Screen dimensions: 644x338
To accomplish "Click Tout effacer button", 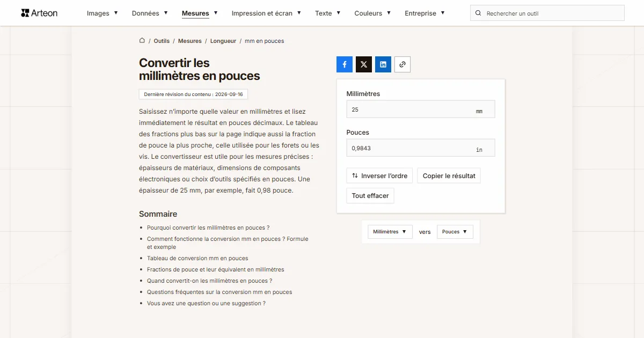I will (x=370, y=195).
